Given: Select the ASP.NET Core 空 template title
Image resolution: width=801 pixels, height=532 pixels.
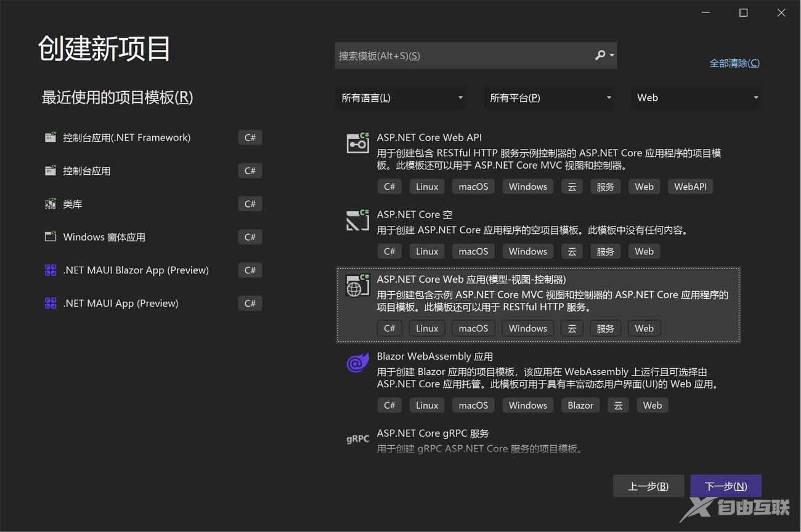Looking at the screenshot, I should (415, 214).
